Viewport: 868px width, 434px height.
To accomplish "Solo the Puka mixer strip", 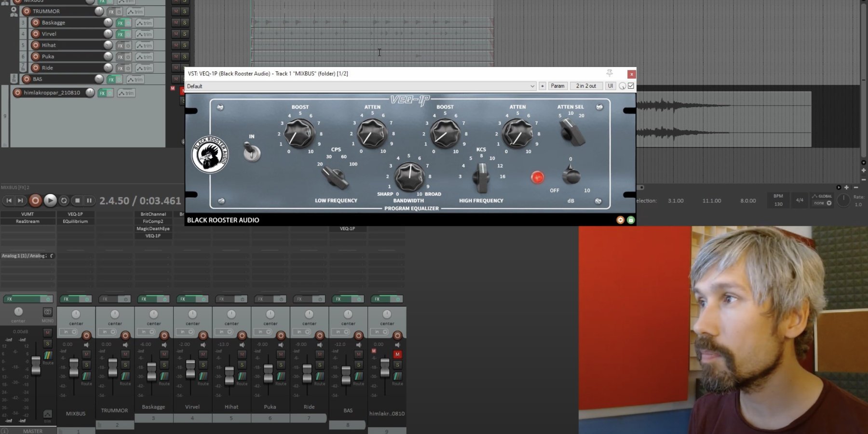I will (x=281, y=365).
